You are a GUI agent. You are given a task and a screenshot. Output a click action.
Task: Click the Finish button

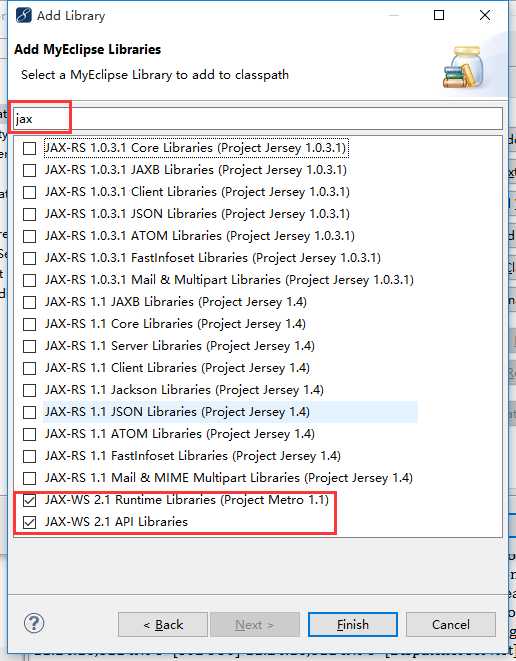tap(353, 624)
